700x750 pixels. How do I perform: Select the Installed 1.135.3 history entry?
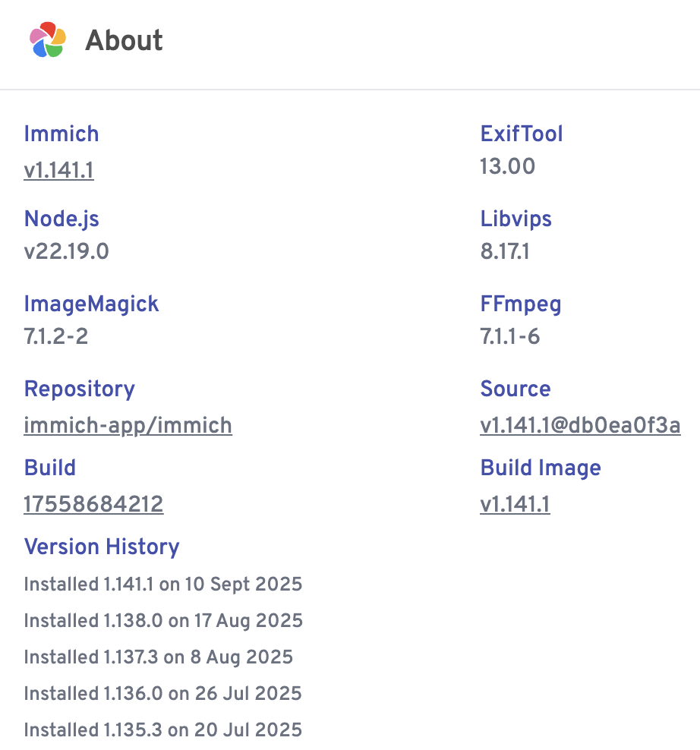[x=162, y=730]
